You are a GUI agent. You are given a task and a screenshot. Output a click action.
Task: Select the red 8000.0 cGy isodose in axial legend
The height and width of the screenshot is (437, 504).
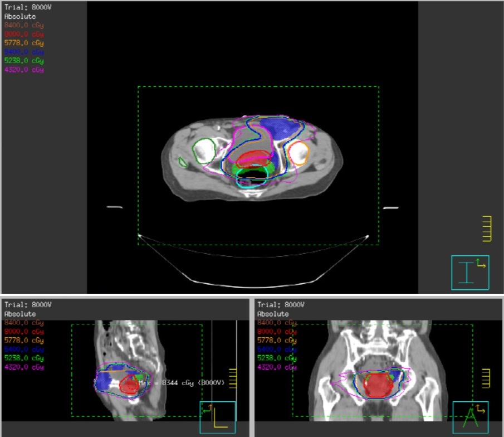(x=24, y=34)
